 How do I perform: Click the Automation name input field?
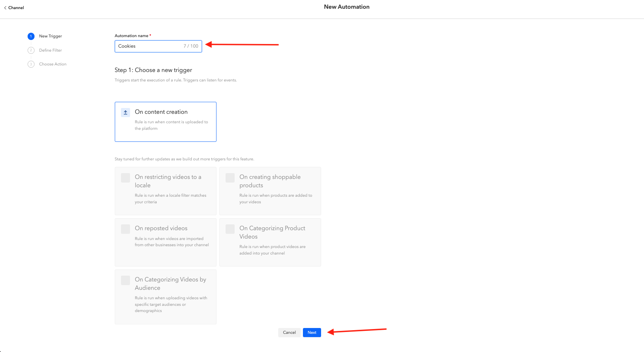(158, 46)
